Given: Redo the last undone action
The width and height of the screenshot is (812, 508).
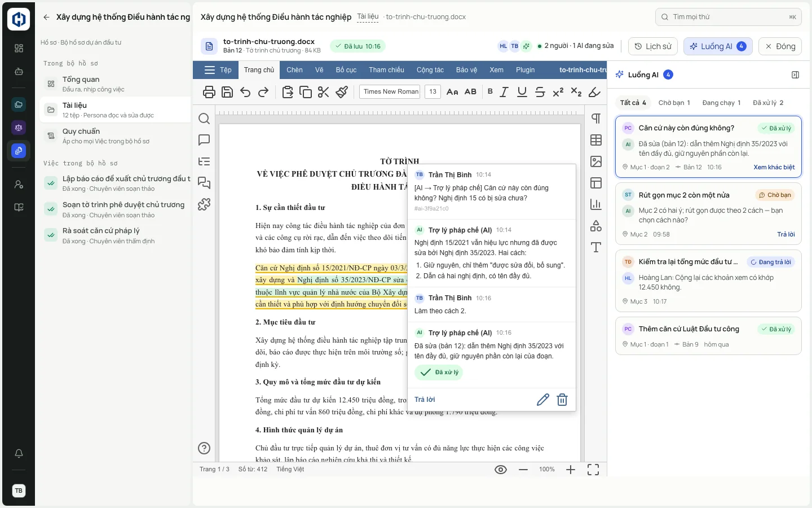Looking at the screenshot, I should (263, 92).
